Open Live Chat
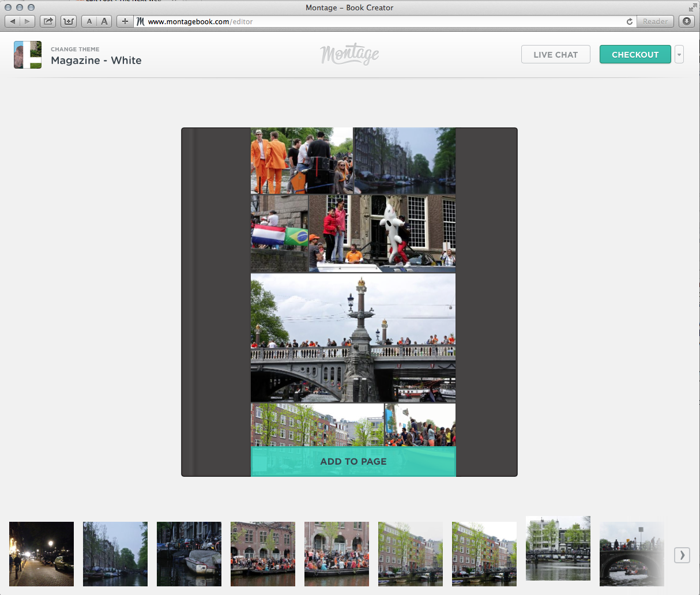700x595 pixels. 555,54
